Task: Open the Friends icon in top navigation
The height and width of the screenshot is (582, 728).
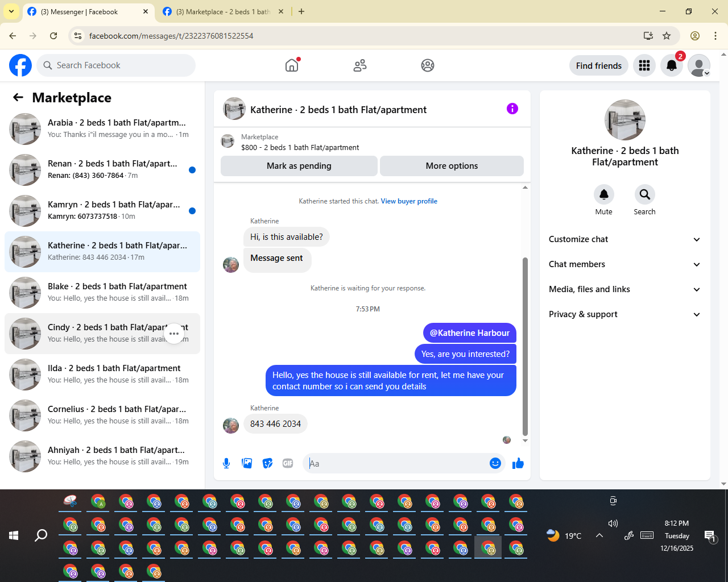Action: coord(360,65)
